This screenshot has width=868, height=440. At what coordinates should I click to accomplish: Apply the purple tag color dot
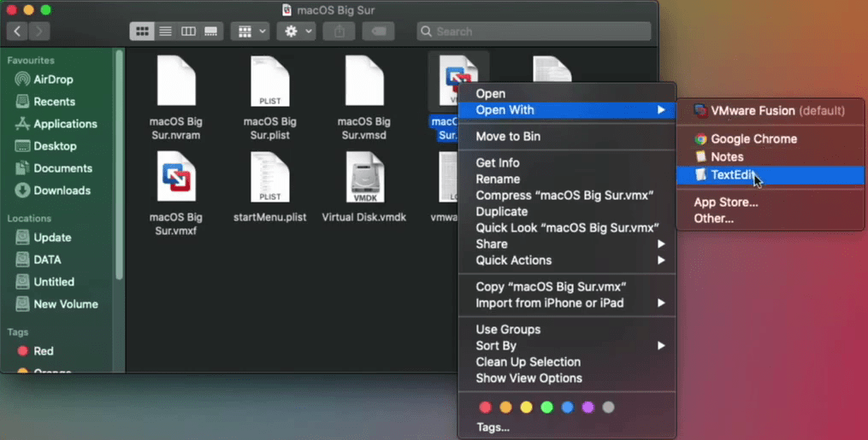click(588, 408)
